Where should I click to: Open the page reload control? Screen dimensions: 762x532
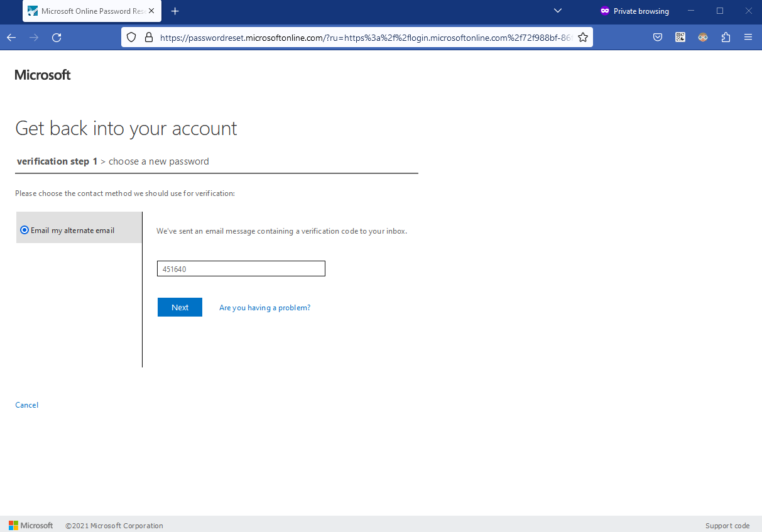pyautogui.click(x=57, y=37)
